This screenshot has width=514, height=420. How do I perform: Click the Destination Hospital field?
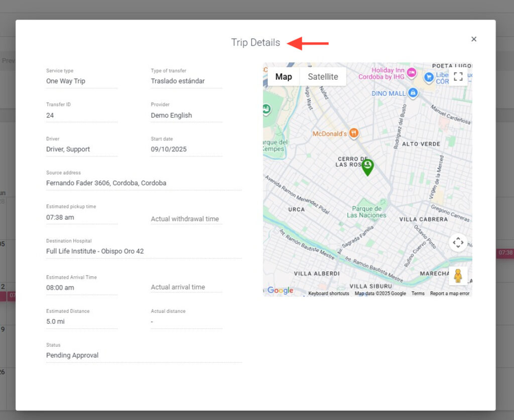click(143, 251)
